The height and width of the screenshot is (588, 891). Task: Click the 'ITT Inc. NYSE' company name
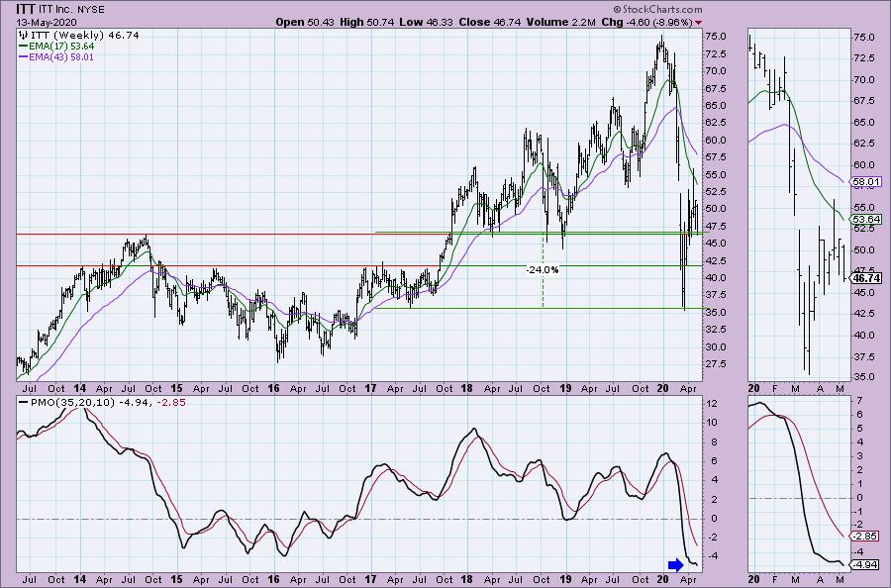point(71,10)
